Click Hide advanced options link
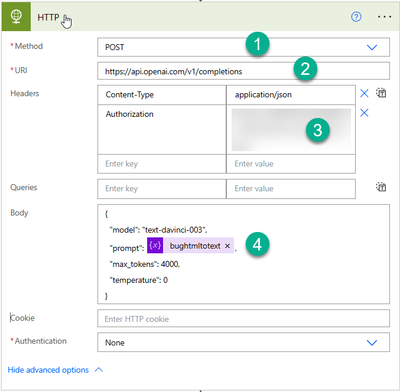The height and width of the screenshot is (392, 400). point(48,370)
